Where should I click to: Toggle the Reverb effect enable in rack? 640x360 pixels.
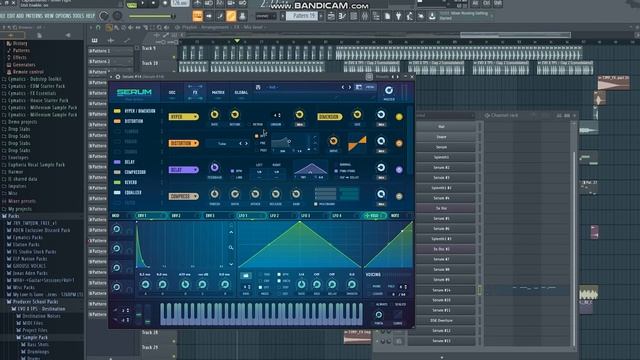117,182
